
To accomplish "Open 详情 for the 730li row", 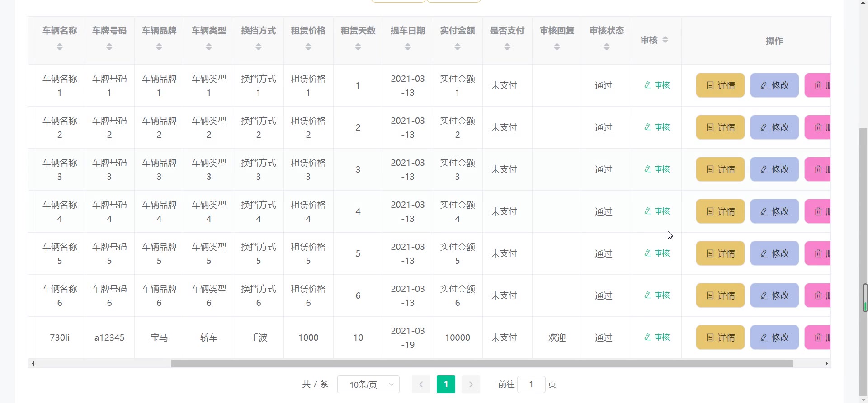I will (x=720, y=337).
